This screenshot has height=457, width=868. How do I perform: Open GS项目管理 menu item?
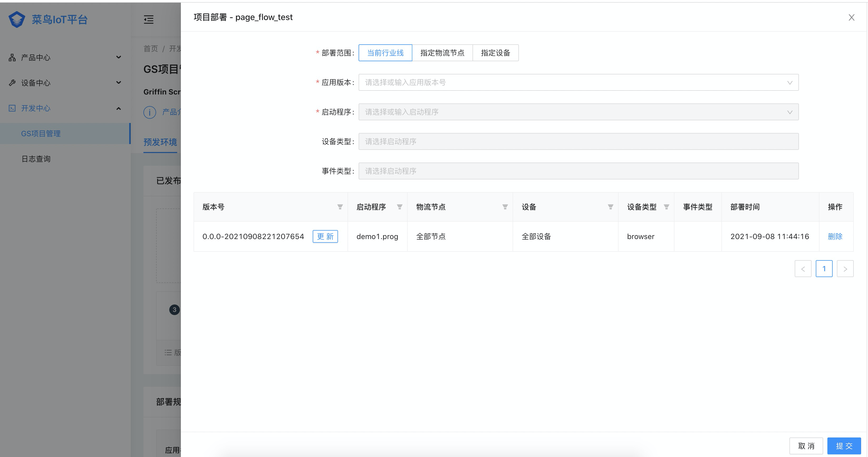41,134
